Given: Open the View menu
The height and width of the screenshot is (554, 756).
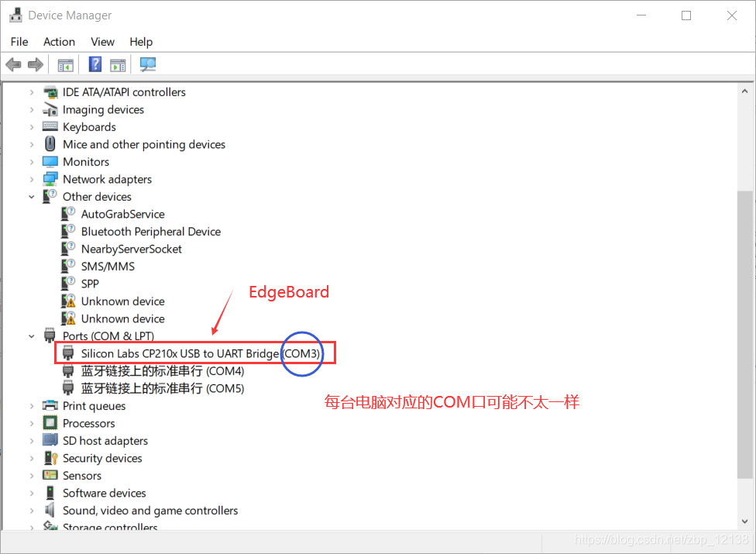Looking at the screenshot, I should (103, 42).
